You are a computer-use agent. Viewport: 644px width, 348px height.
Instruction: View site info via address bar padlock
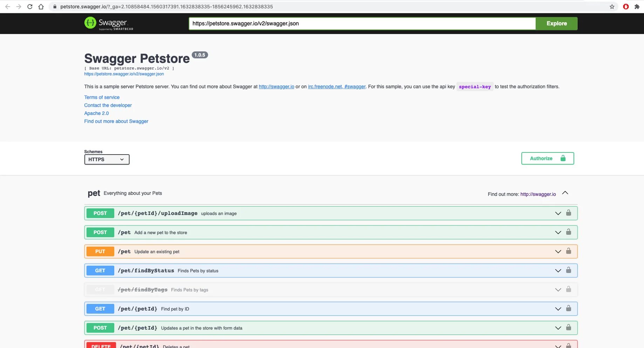click(x=55, y=7)
